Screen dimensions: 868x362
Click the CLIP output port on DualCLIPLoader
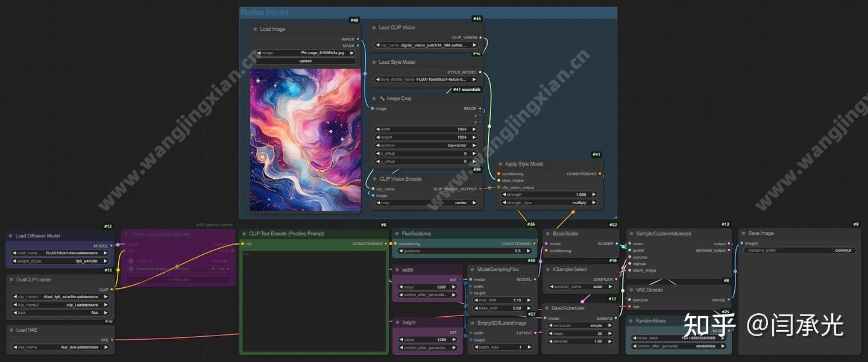112,289
